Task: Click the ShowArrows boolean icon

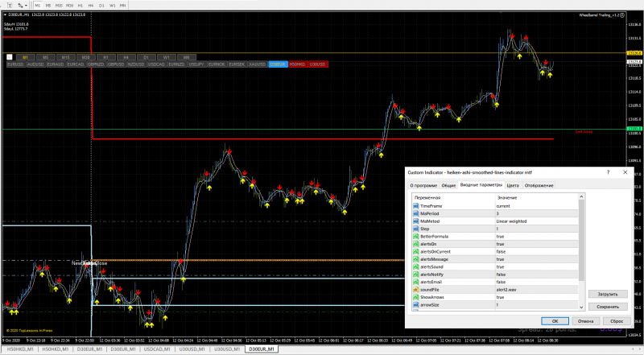Action: coord(415,298)
